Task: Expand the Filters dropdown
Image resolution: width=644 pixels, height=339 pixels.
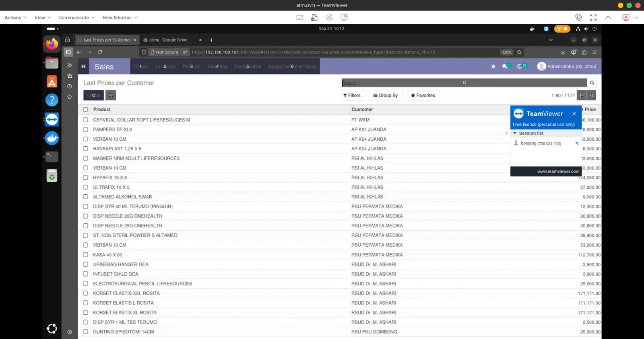Action: point(352,96)
